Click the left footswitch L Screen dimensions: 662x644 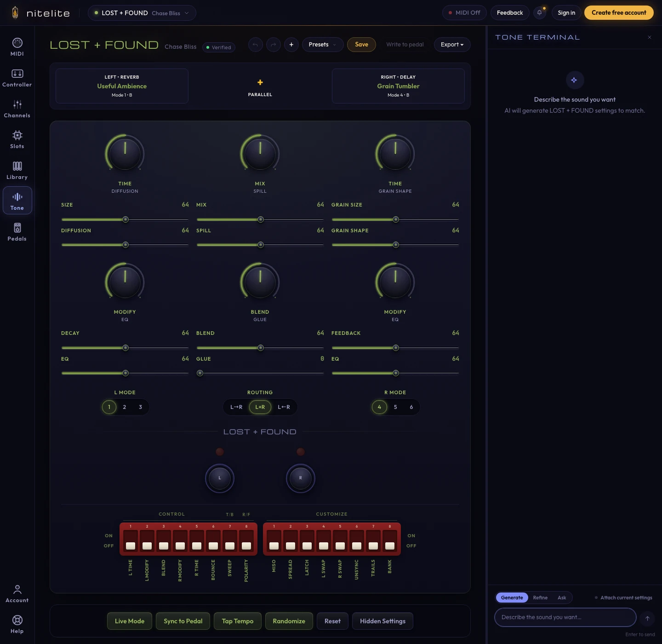220,478
